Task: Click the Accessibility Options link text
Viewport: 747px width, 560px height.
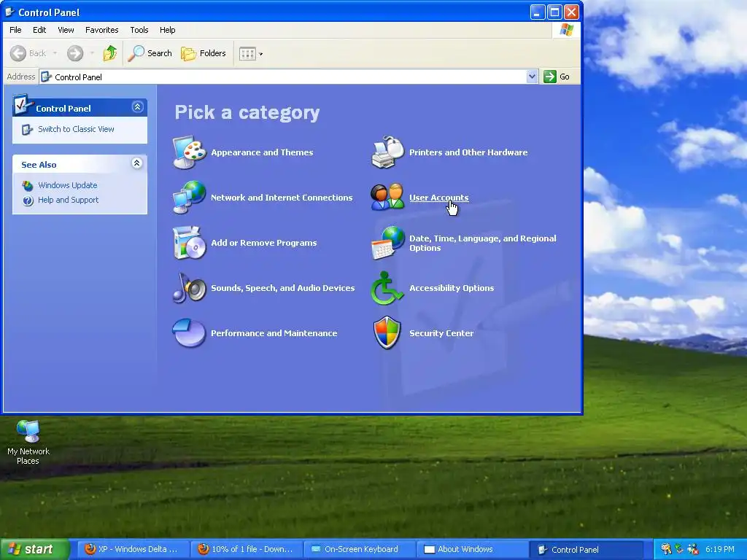Action: point(452,288)
